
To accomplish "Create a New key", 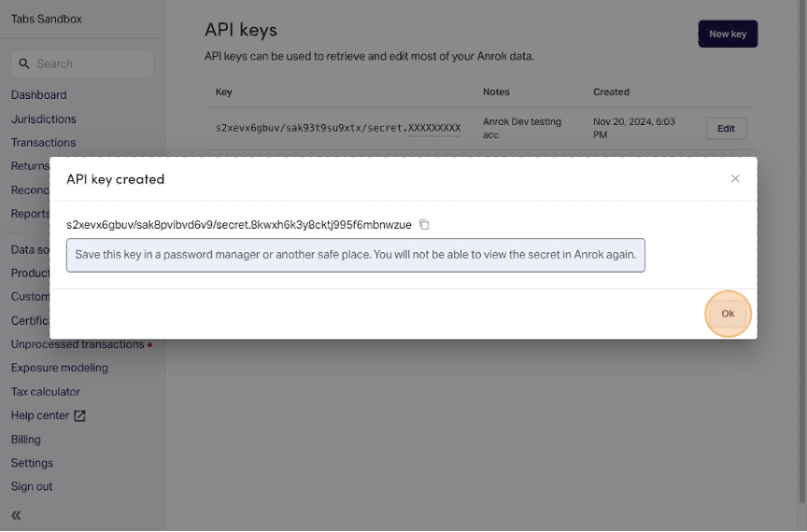I will pos(728,34).
